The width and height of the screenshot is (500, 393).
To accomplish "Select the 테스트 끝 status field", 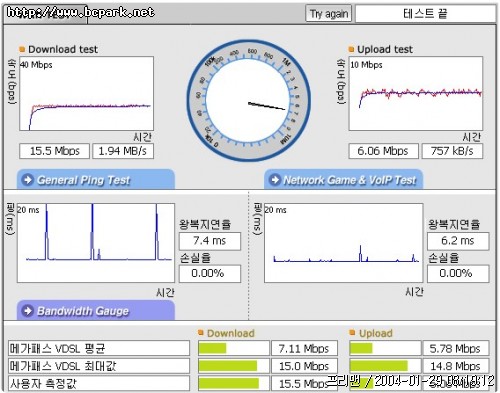I will pyautogui.click(x=425, y=14).
